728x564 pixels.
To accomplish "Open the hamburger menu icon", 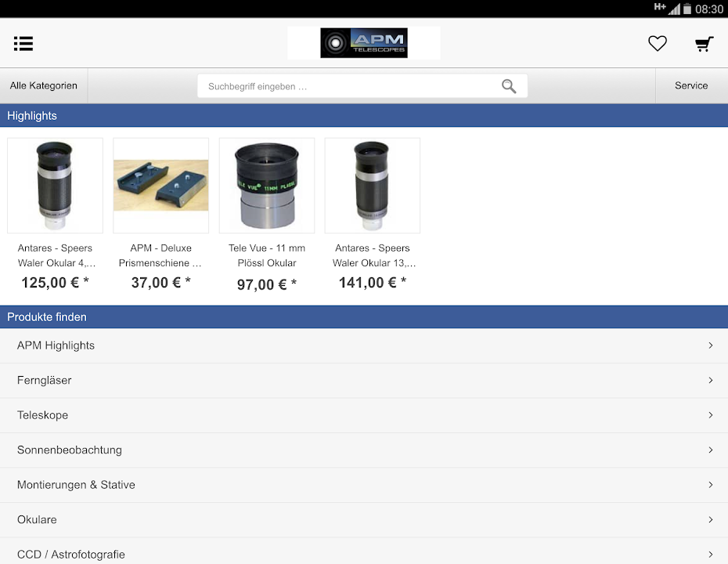I will coord(23,44).
